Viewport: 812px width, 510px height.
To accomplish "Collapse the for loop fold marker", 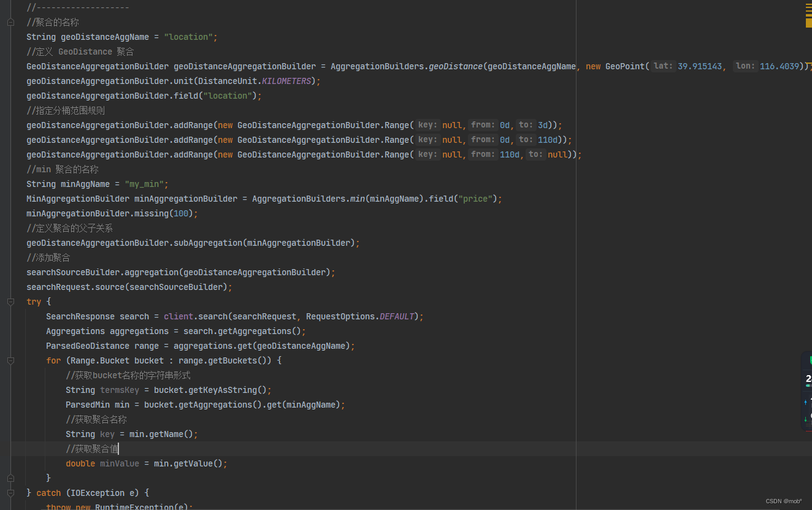I will (x=10, y=360).
